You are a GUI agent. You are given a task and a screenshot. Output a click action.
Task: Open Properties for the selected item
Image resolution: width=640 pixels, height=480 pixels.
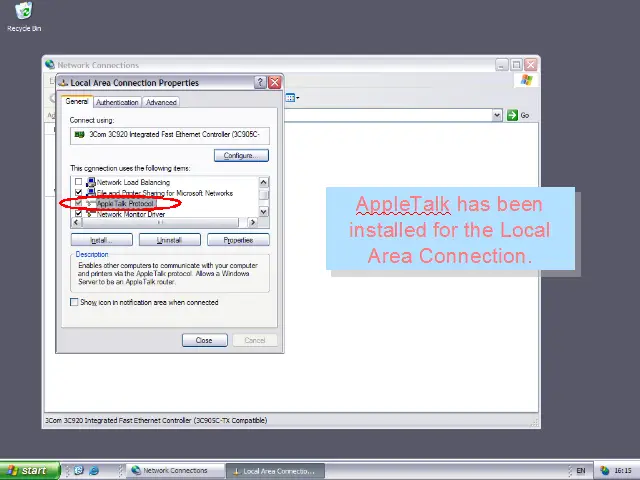coord(238,240)
